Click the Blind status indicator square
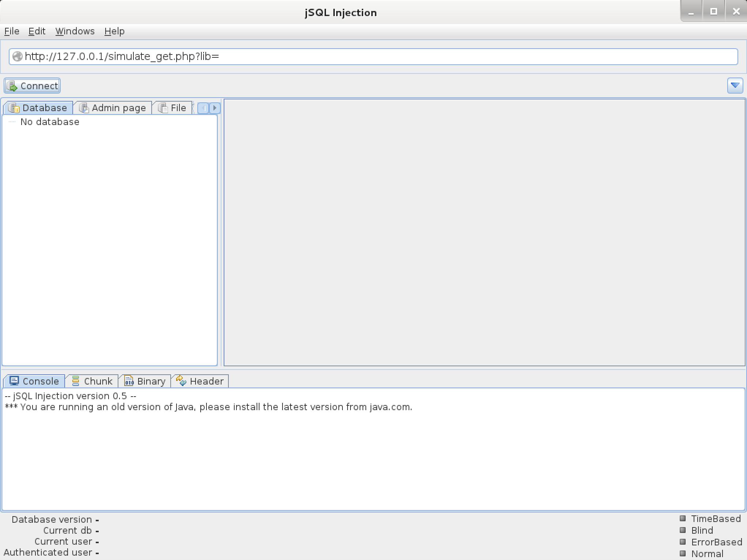The height and width of the screenshot is (560, 747). pos(682,530)
